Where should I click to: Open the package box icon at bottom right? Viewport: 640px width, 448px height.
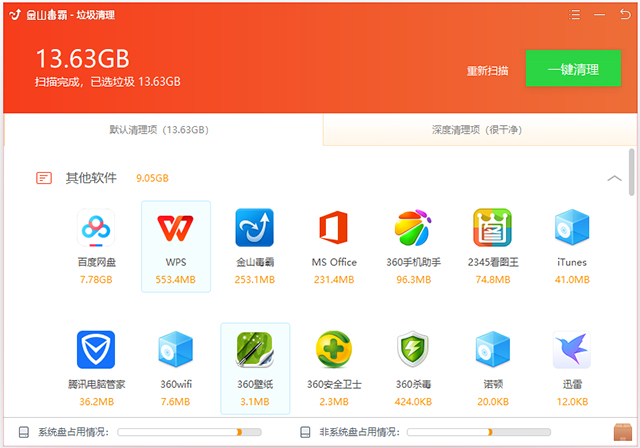pyautogui.click(x=622, y=432)
